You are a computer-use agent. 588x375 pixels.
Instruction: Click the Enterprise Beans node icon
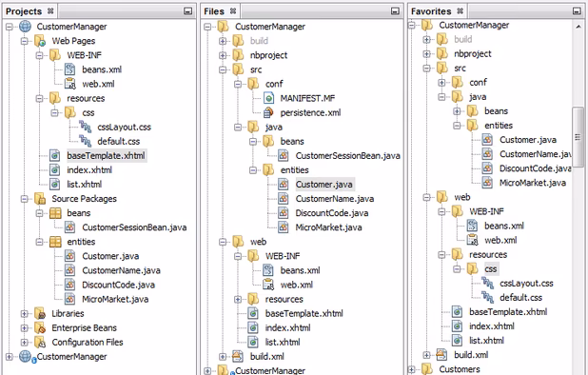tap(40, 327)
